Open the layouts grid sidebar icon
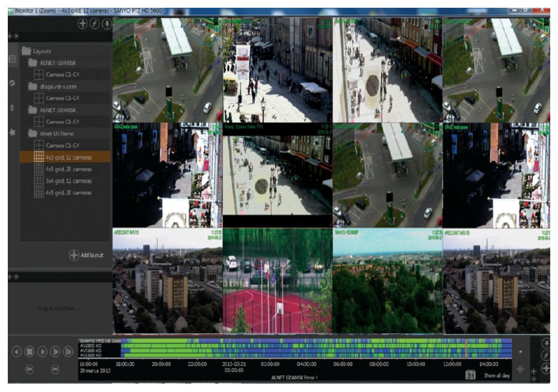This screenshot has height=392, width=558. (x=12, y=59)
